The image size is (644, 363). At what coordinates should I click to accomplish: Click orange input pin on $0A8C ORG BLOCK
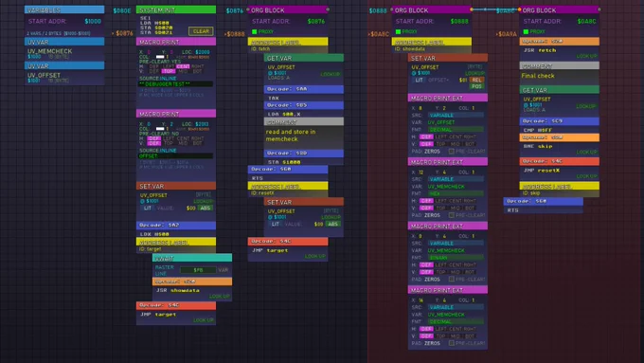(x=520, y=9)
